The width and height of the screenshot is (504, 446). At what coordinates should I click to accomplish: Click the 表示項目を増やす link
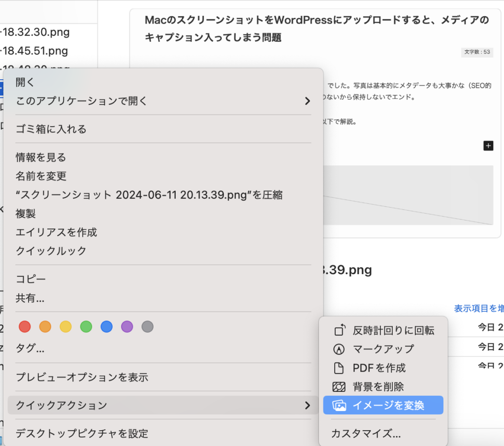[478, 309]
